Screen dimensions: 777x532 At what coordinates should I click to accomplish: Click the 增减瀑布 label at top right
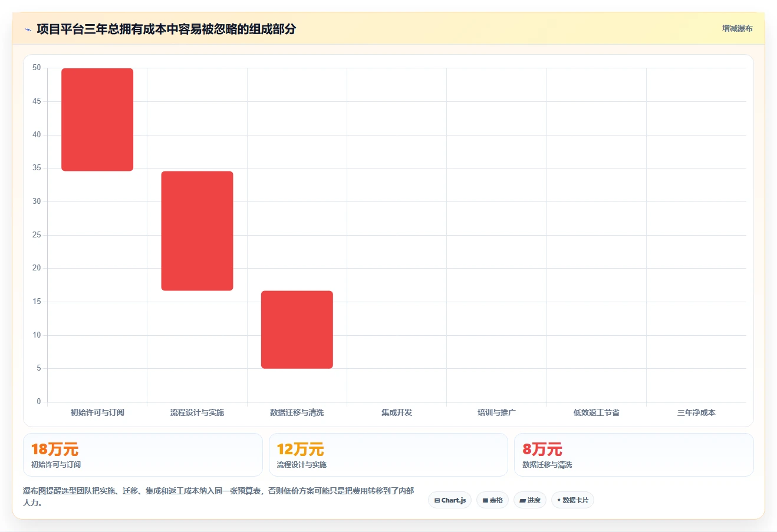point(737,28)
